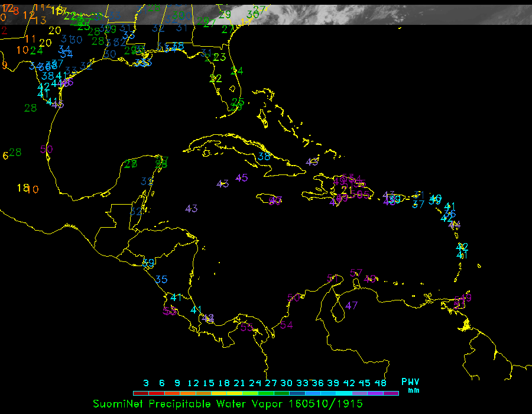Select the 47 reading near Lake Maracaibo
The width and height of the screenshot is (532, 414).
click(x=352, y=305)
